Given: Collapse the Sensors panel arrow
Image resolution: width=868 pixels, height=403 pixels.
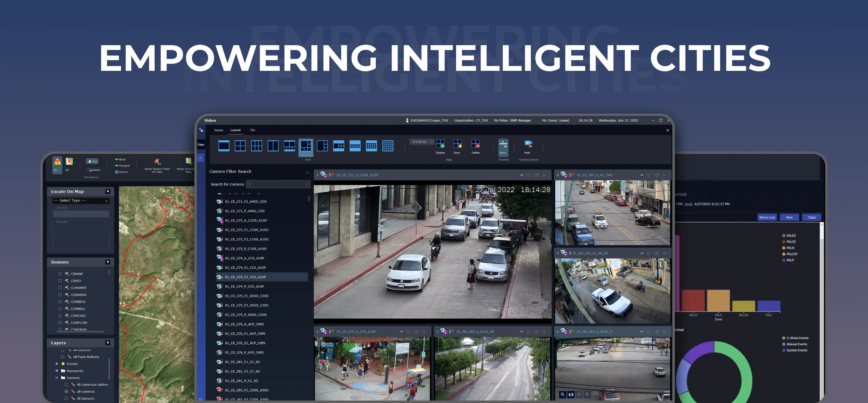Looking at the screenshot, I should [x=108, y=262].
